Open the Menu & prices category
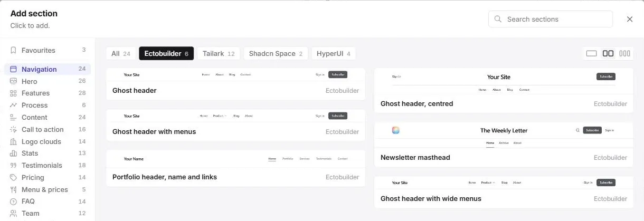Image resolution: width=644 pixels, height=221 pixels. tap(48, 189)
